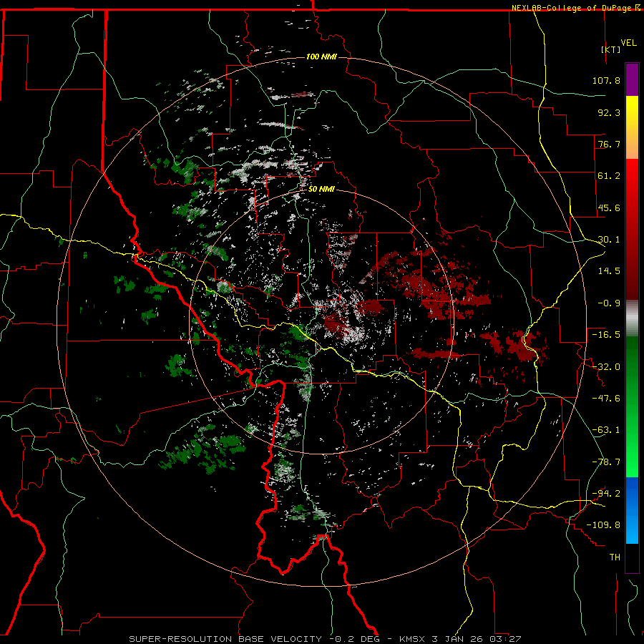Click the 107.8 scale value
Viewport: 644px width, 644px height.
pyautogui.click(x=606, y=80)
